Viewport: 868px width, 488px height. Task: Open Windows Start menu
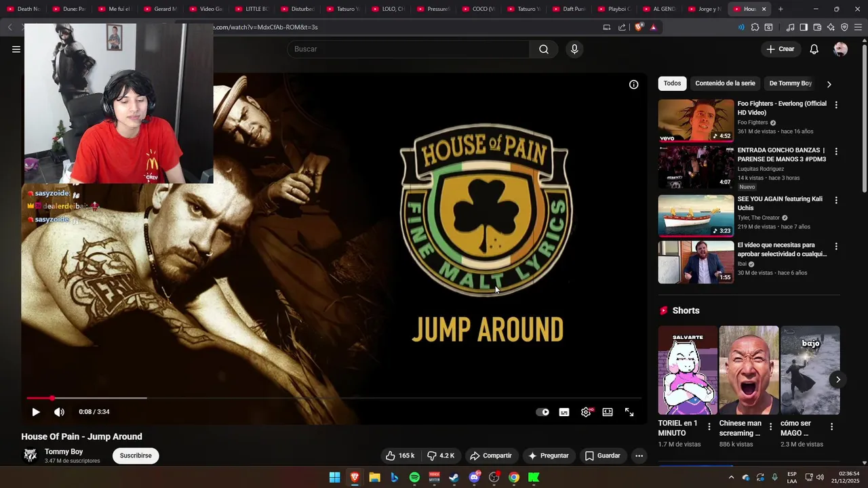pyautogui.click(x=335, y=477)
